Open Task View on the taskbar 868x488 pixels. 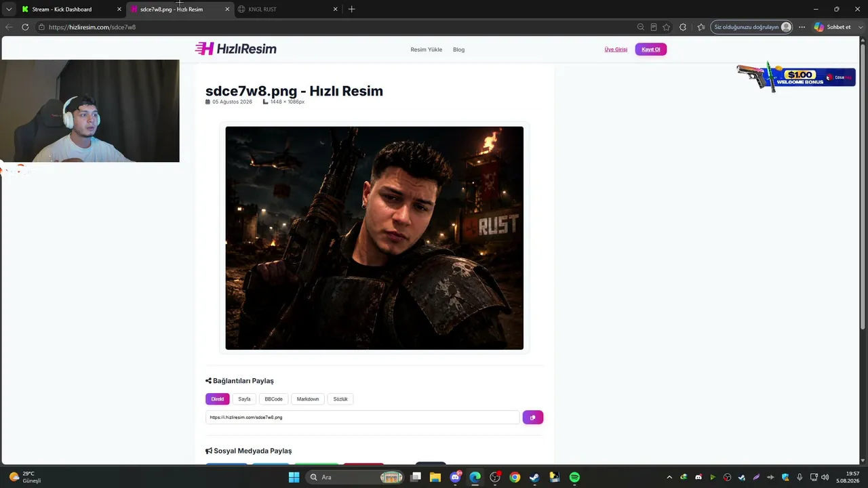coord(416,477)
